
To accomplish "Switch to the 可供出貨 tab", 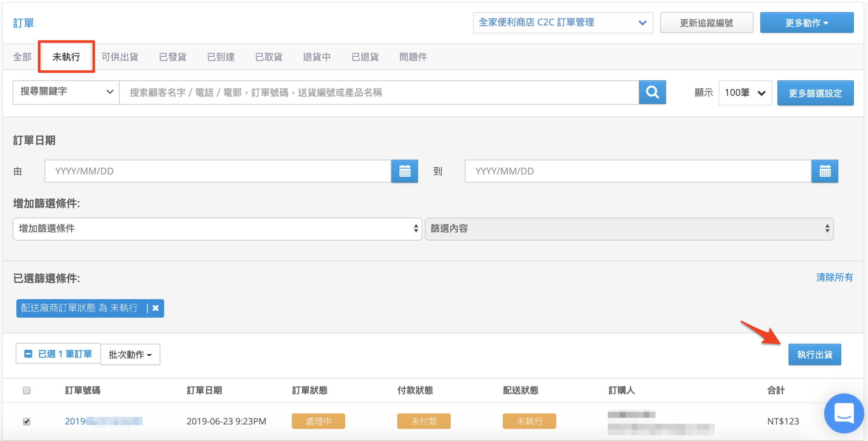I will pos(120,57).
